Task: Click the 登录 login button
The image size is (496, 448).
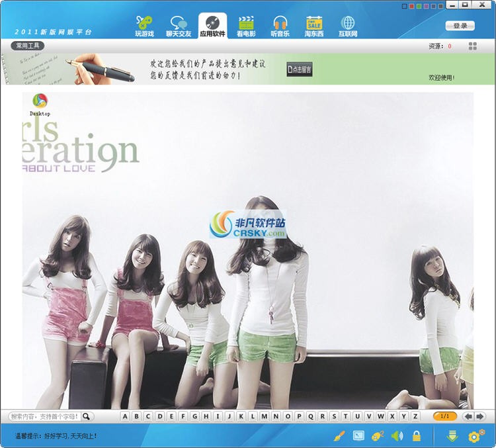Action: [460, 26]
